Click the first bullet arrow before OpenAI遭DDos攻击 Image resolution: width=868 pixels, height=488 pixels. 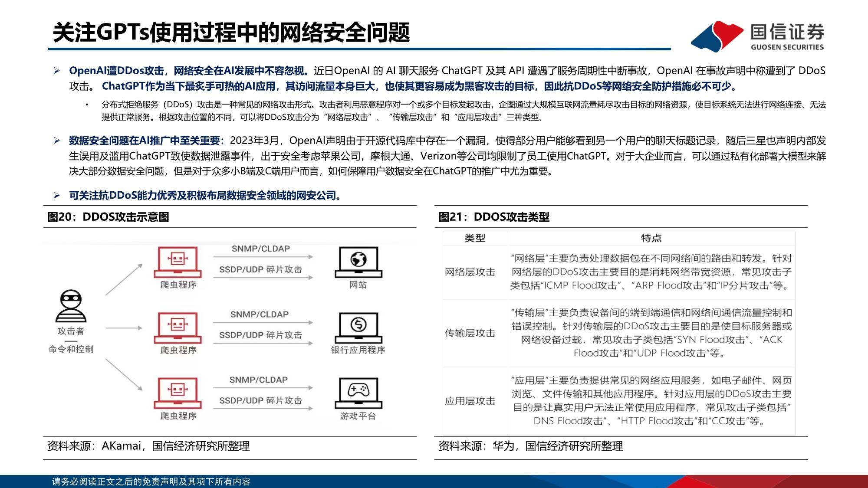coord(56,71)
